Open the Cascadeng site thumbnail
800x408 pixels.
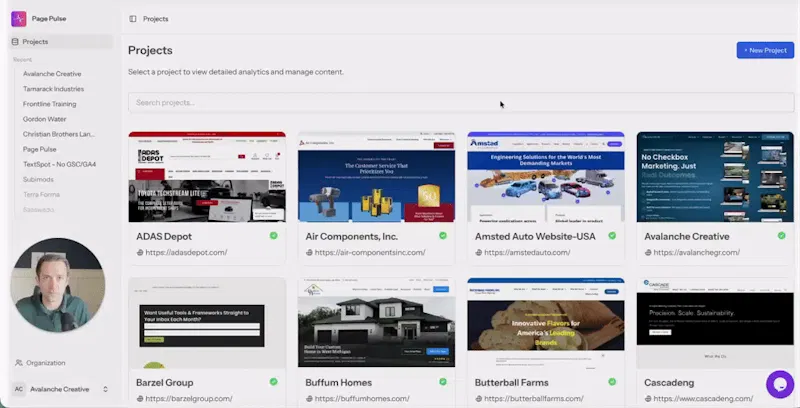click(x=715, y=323)
